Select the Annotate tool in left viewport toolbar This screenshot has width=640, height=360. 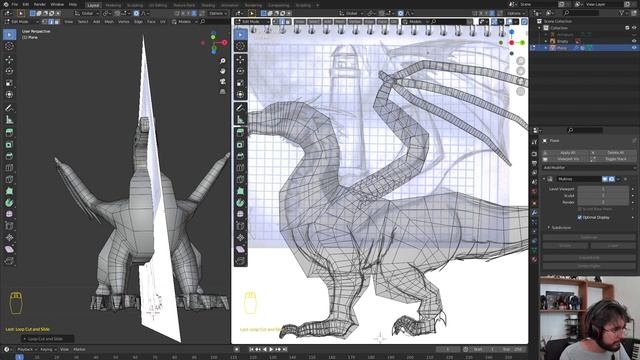click(9, 108)
